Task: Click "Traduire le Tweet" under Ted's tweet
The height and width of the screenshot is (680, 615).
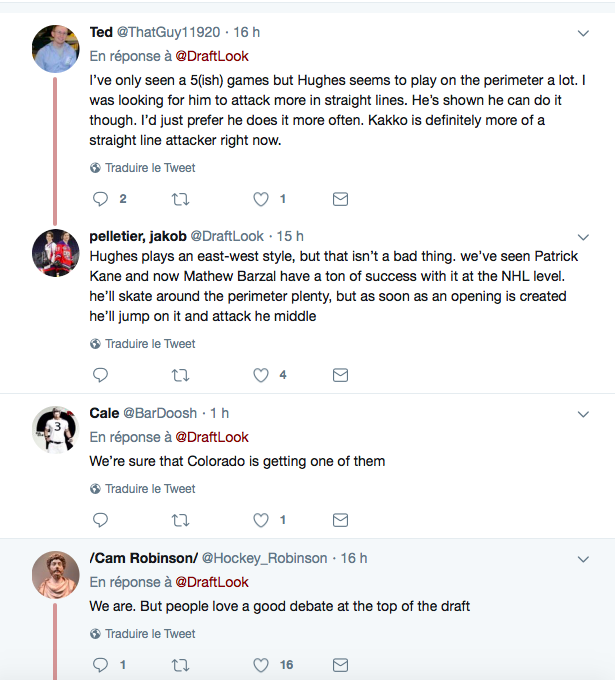Action: (x=150, y=168)
